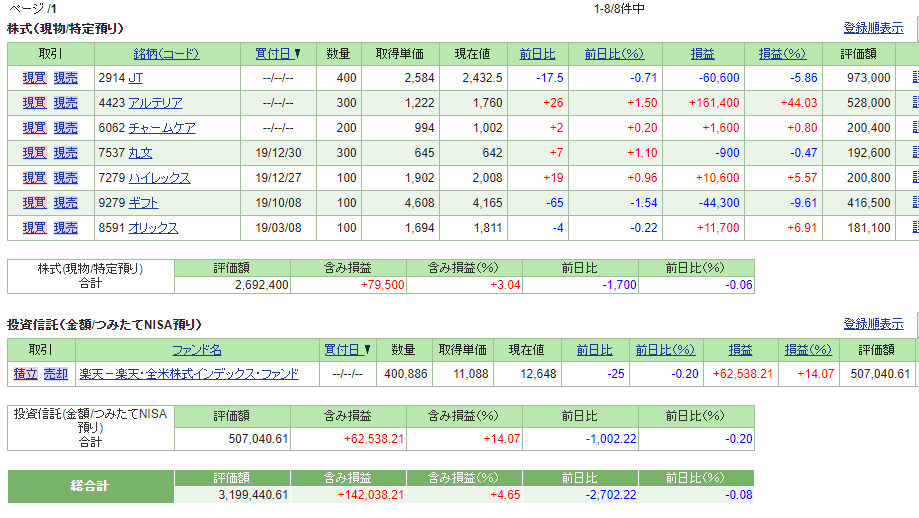This screenshot has height=518, width=919.
Task: Click 現売 link for 8591 オリックス
Action: (66, 228)
